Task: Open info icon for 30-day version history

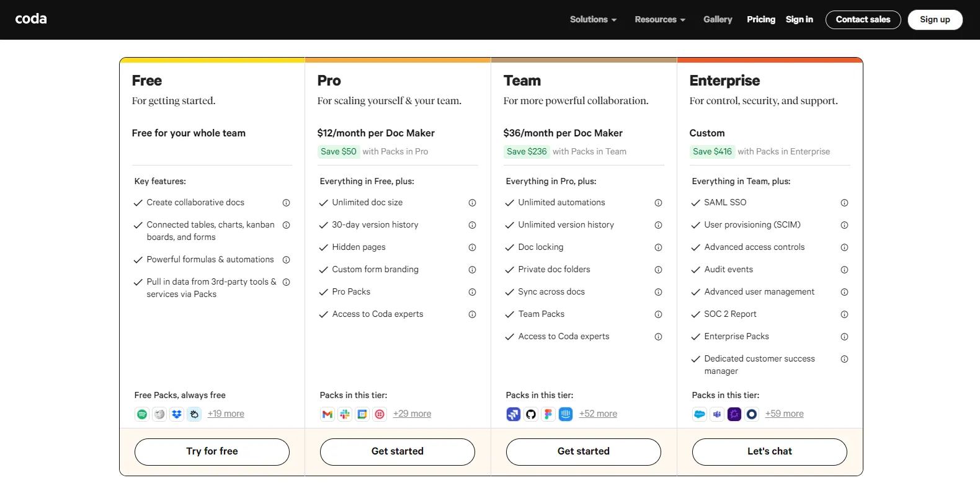Action: (473, 225)
